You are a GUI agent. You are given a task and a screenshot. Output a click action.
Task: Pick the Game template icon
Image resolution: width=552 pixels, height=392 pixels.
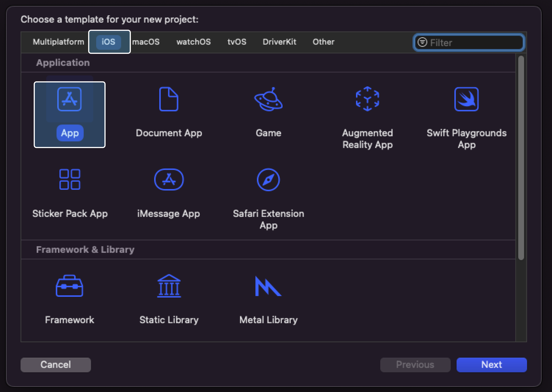[x=268, y=99]
